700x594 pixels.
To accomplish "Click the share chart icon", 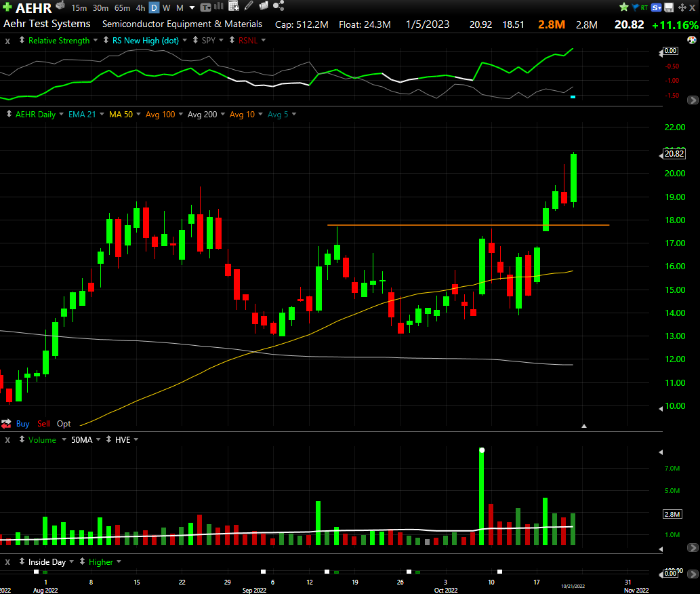I will coord(279,6).
